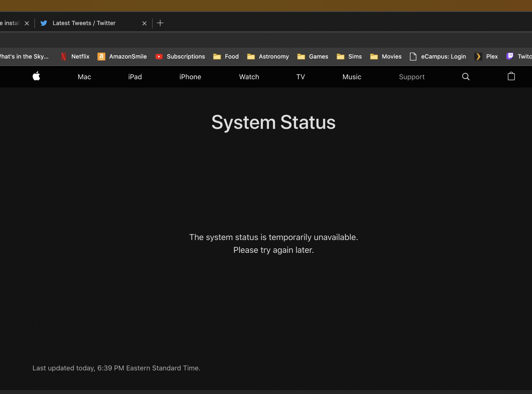Switch to Latest Tweets Twitter tab
The image size is (532, 394).
click(x=84, y=23)
